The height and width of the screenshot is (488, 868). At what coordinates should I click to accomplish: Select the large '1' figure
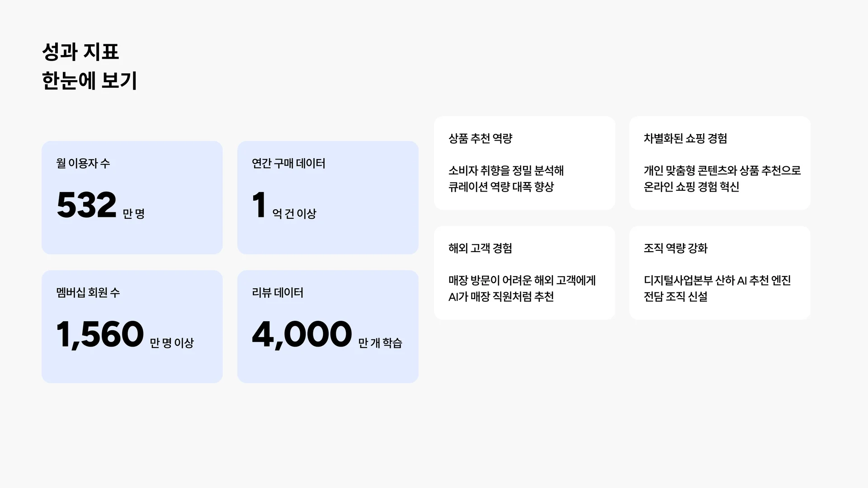[x=259, y=205]
